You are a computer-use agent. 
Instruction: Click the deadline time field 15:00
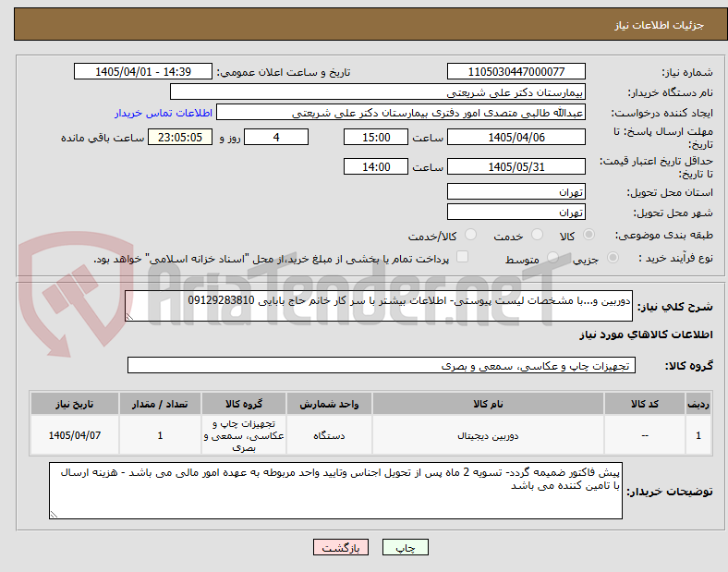pos(376,137)
